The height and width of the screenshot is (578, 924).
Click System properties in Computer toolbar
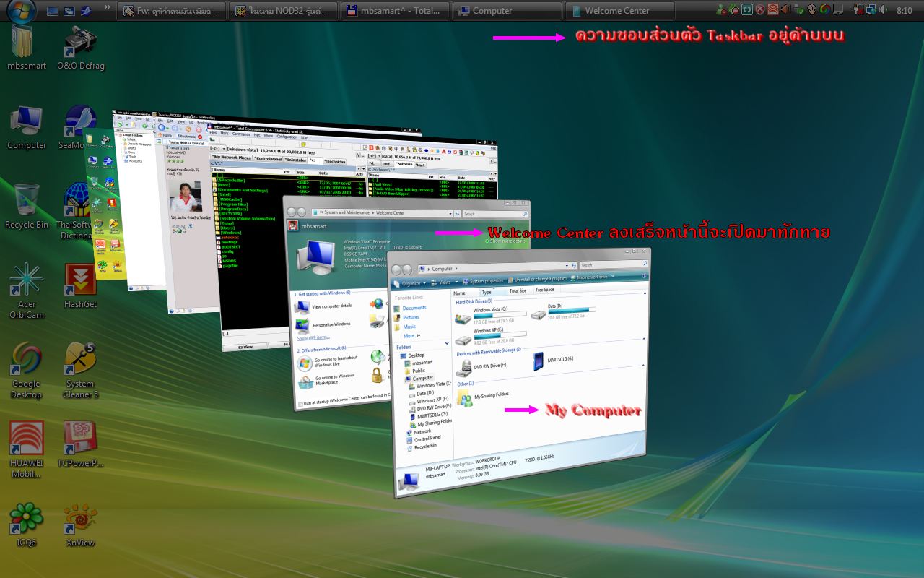pos(483,281)
